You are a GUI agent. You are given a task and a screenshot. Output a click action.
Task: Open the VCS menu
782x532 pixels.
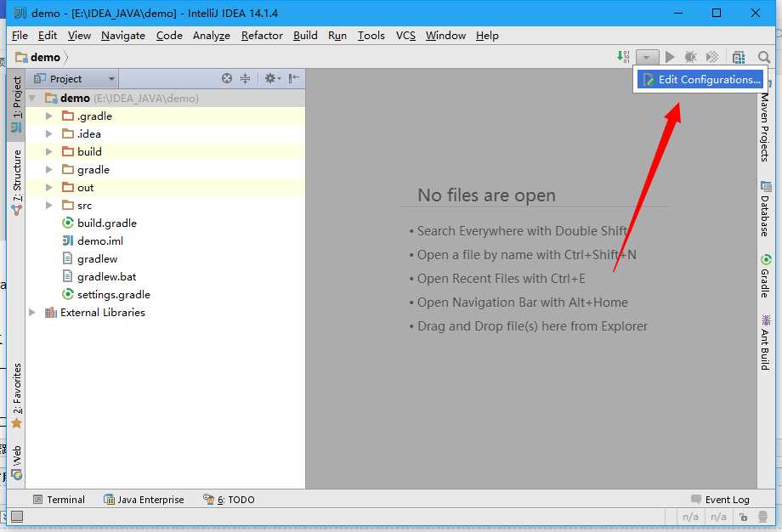click(405, 36)
